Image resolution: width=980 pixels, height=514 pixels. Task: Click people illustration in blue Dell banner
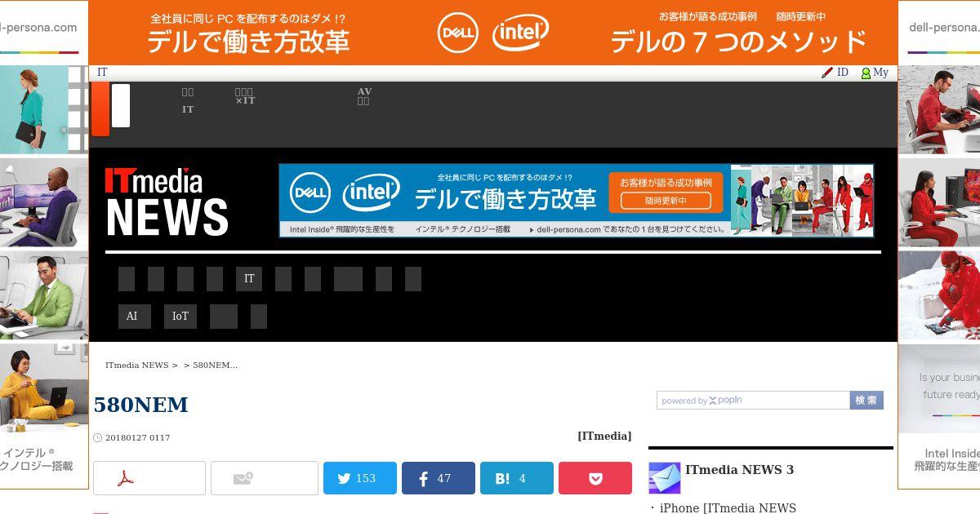[802, 201]
